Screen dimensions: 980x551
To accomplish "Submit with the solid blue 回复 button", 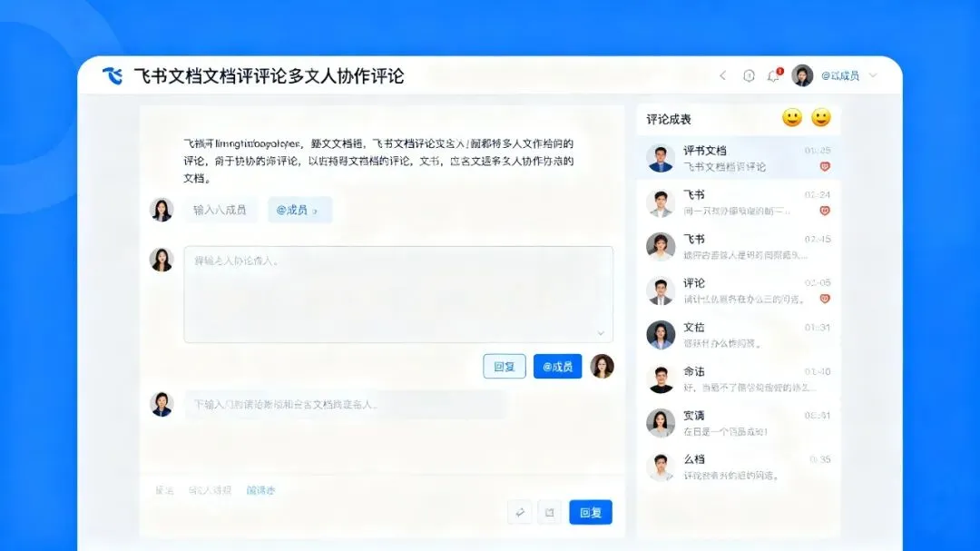I will 591,512.
